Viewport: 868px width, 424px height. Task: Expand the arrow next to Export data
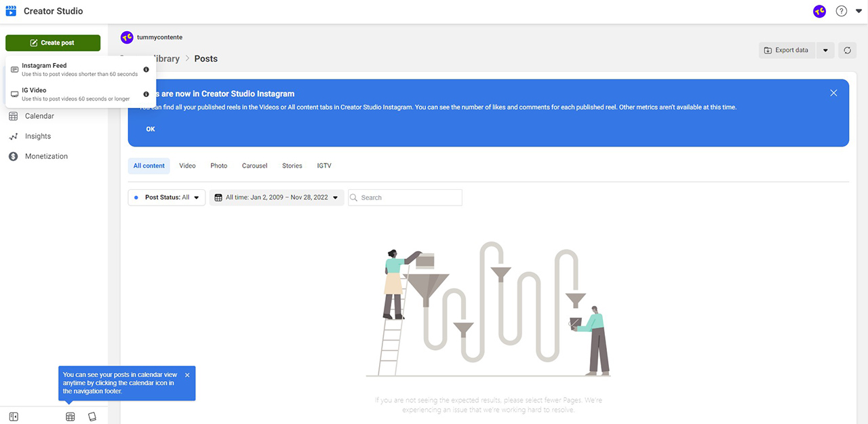pyautogui.click(x=825, y=50)
